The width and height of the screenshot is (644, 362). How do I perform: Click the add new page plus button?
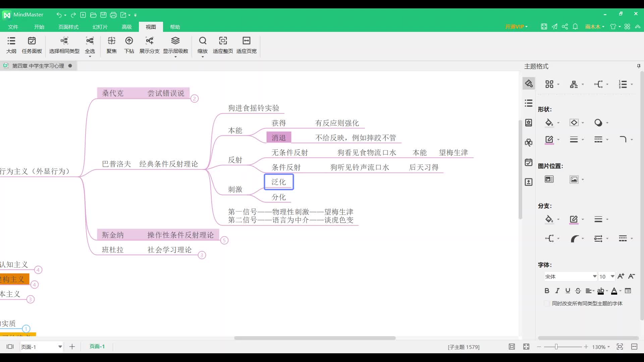72,347
